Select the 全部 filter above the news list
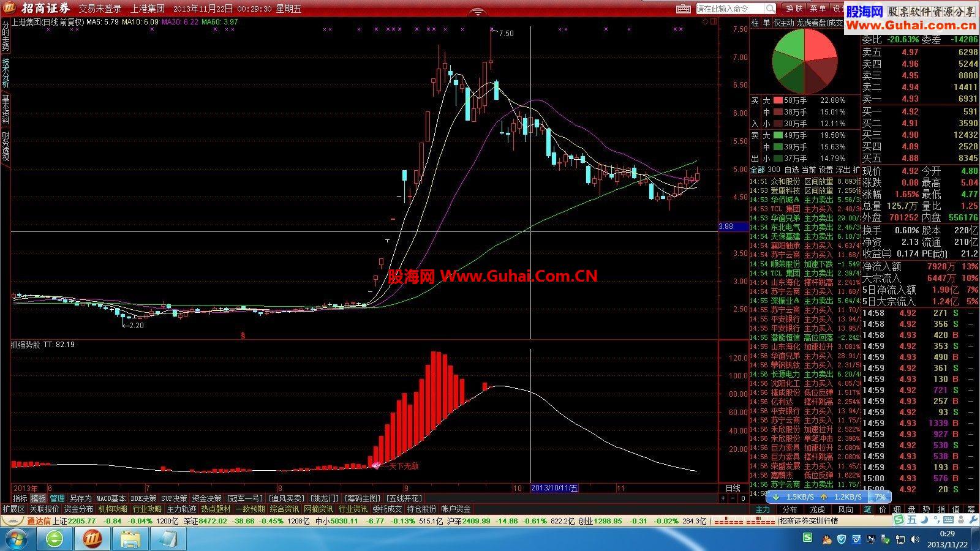 pos(757,170)
